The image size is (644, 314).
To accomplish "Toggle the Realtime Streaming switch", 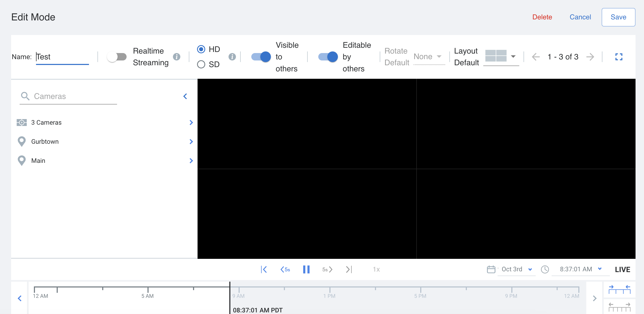I will tap(117, 57).
